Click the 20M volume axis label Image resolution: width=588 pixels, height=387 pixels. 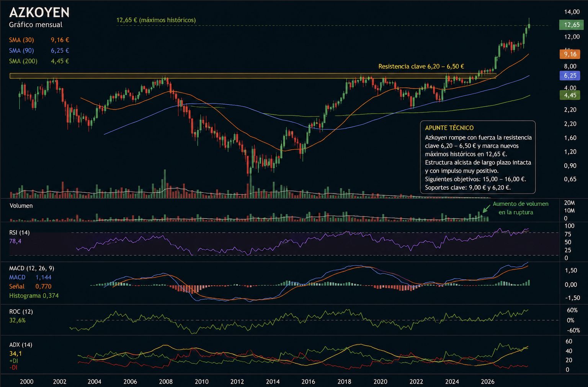coord(570,203)
